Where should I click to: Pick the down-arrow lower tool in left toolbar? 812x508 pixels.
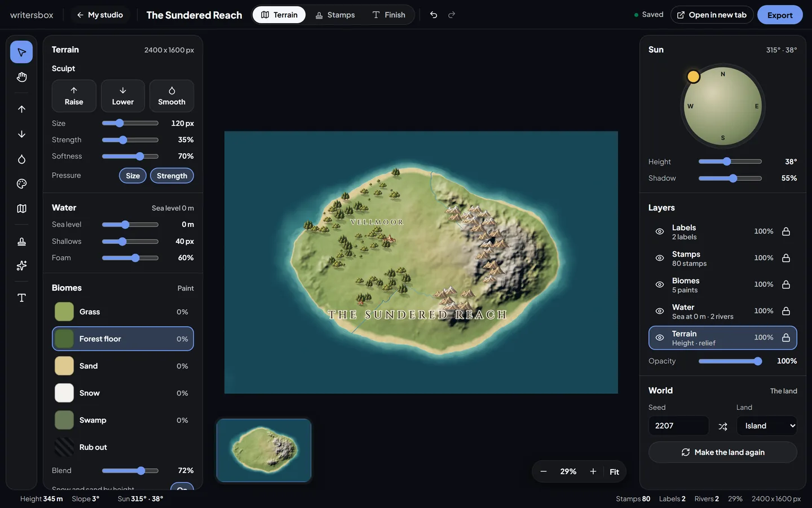[x=21, y=134]
